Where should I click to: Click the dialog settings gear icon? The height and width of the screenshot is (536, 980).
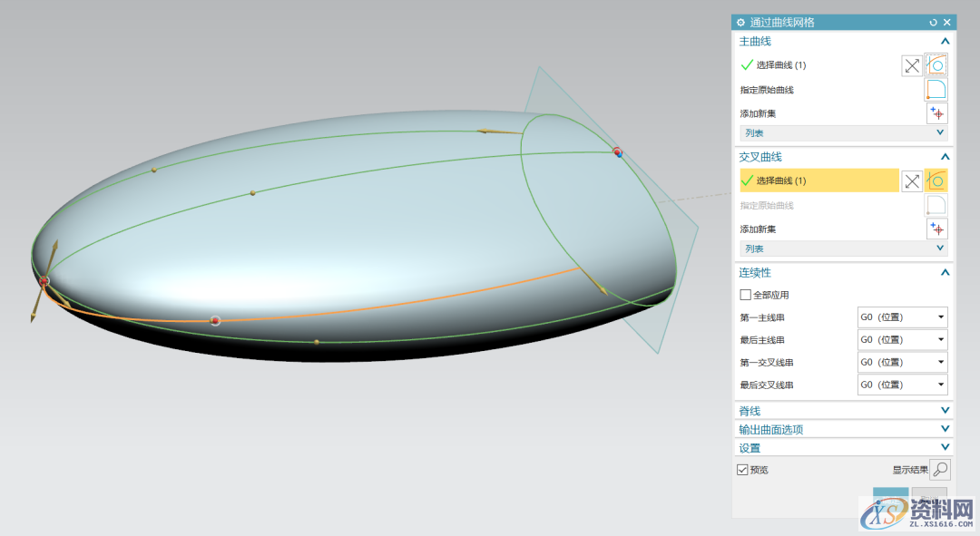(x=740, y=22)
